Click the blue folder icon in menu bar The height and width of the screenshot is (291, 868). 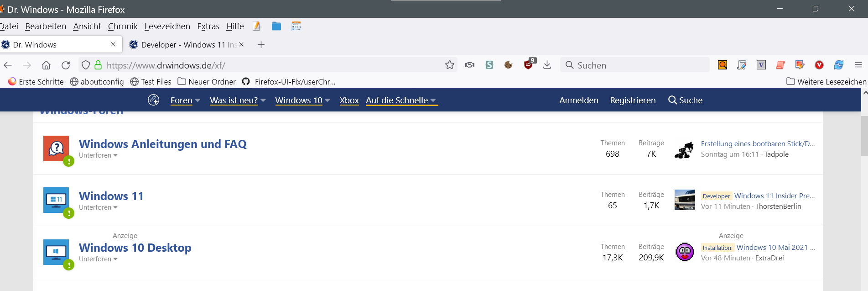[x=276, y=26]
